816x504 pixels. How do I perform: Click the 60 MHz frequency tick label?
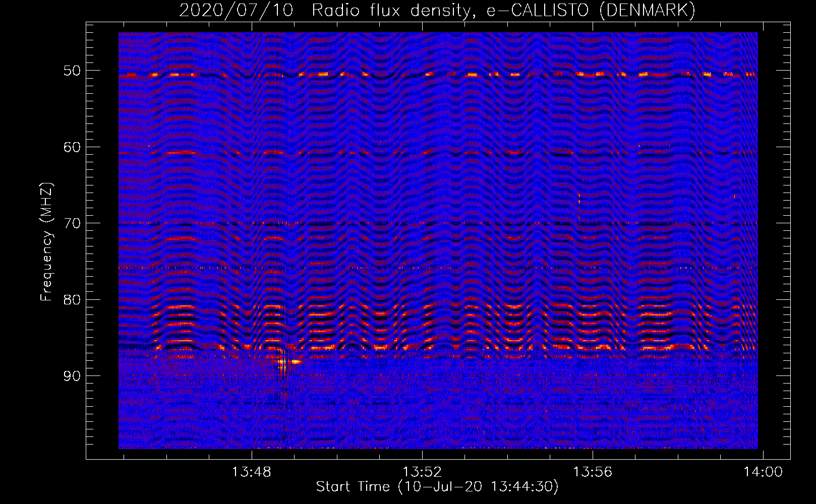point(72,147)
